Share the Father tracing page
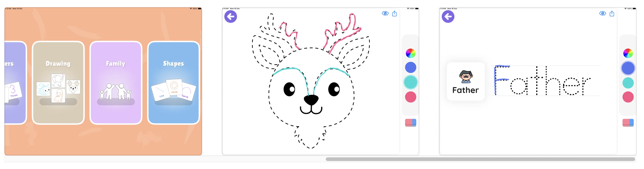Viewport: 644px width, 169px height. click(x=612, y=14)
